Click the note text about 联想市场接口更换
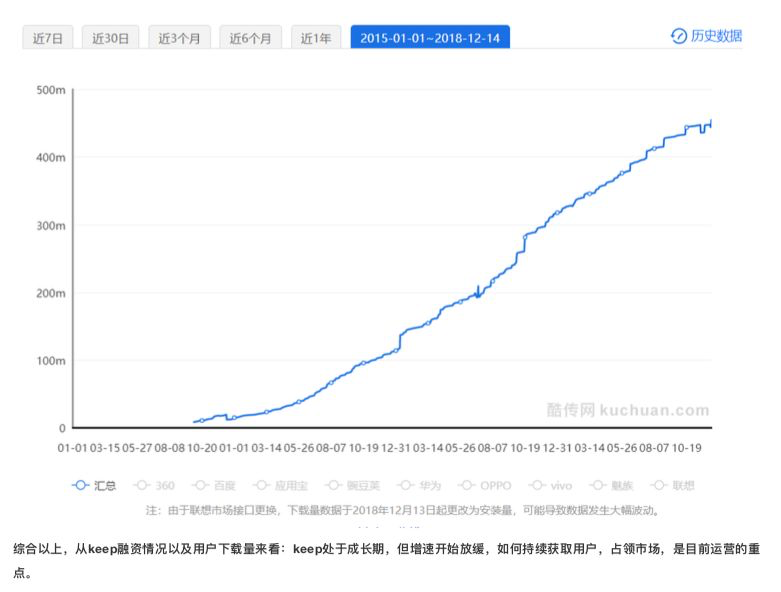 pos(403,510)
